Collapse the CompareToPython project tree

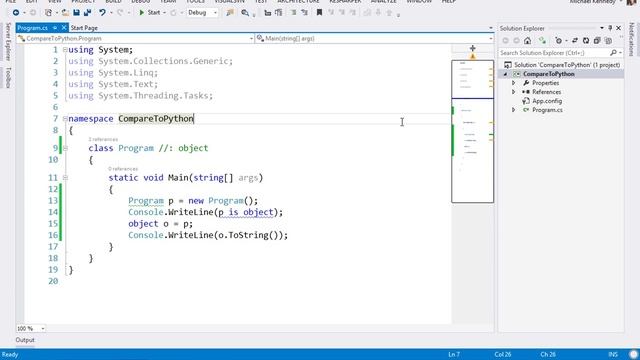(506, 74)
